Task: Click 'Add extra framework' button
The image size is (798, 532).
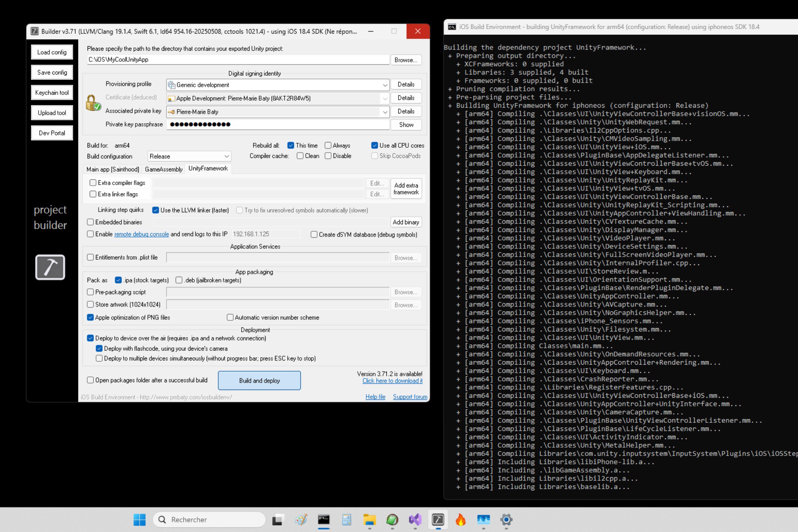Action: tap(406, 189)
